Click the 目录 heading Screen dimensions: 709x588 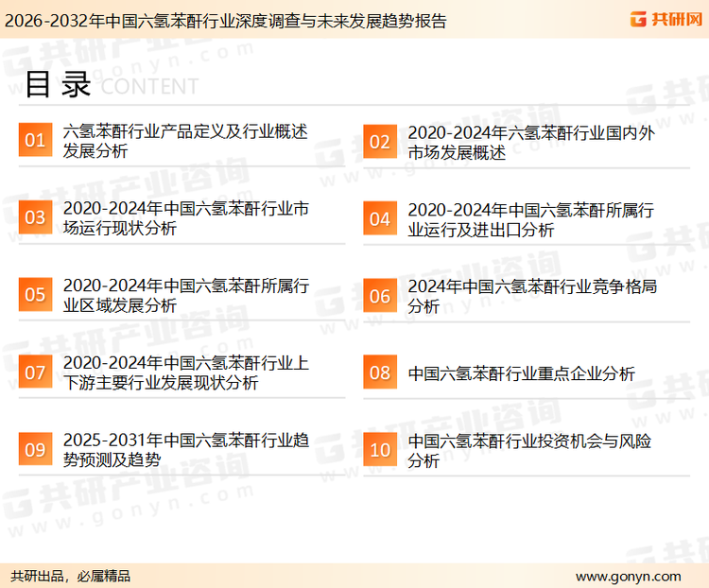point(58,84)
